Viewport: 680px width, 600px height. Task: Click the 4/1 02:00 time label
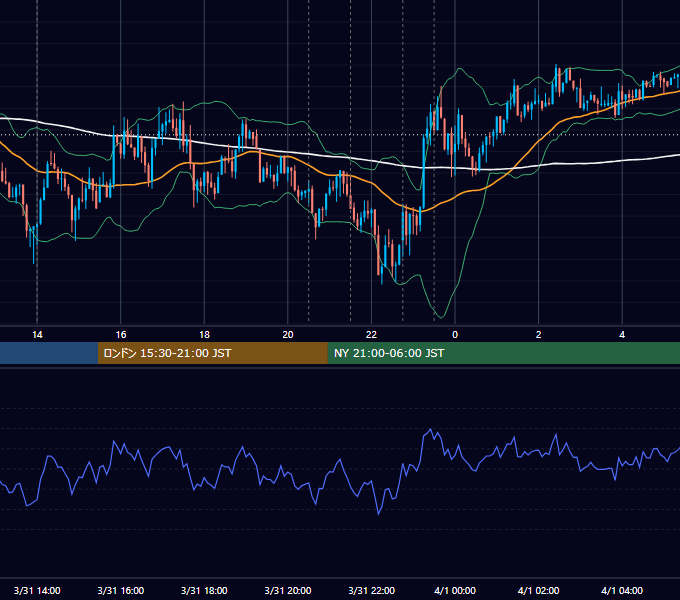(x=539, y=590)
